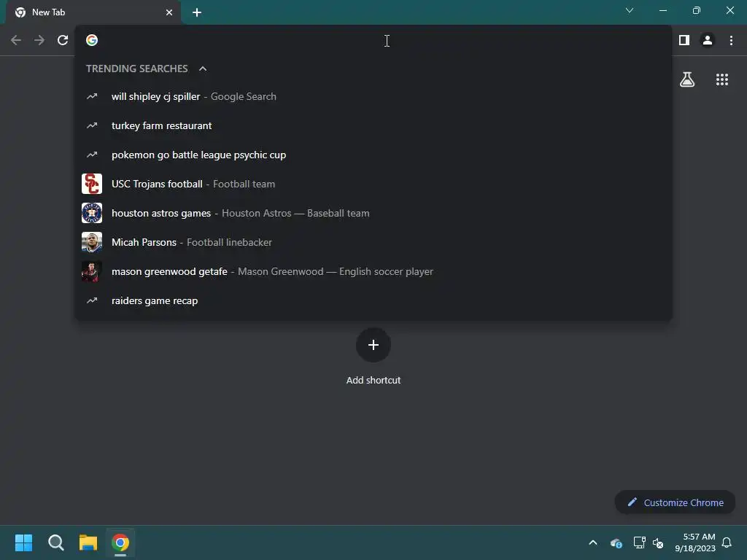Click the Houston Astros logo thumbnail
This screenshot has height=560, width=747.
[x=92, y=214]
